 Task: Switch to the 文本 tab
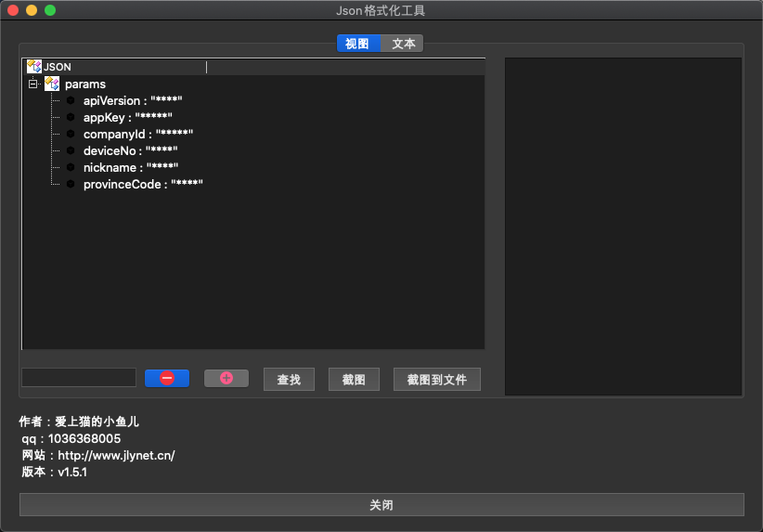click(x=403, y=44)
